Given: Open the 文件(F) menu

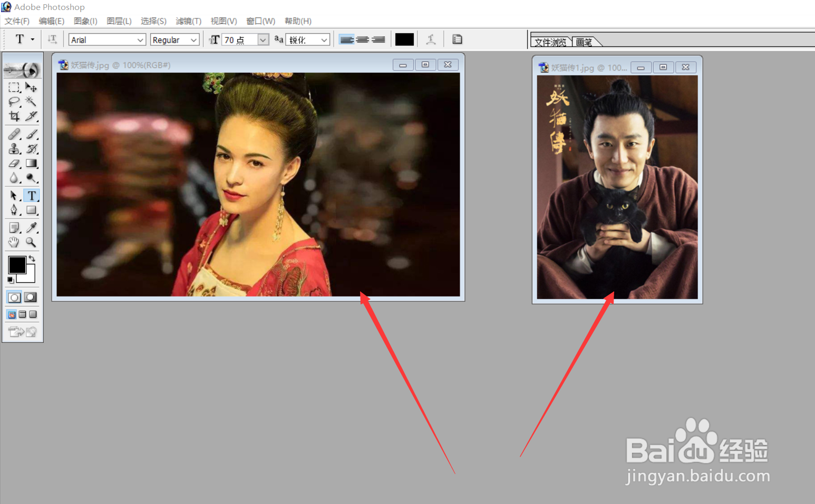Looking at the screenshot, I should coord(17,21).
